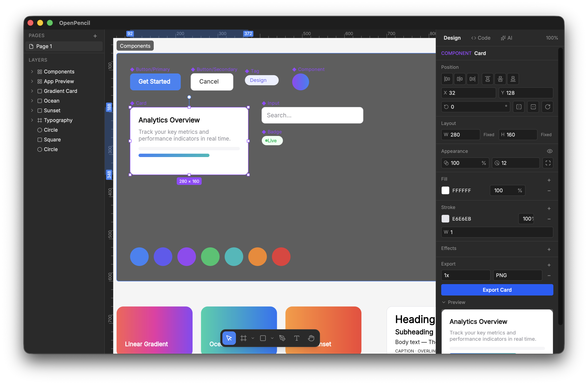Click the Search... input on canvas
Image resolution: width=588 pixels, height=385 pixels.
click(x=312, y=115)
